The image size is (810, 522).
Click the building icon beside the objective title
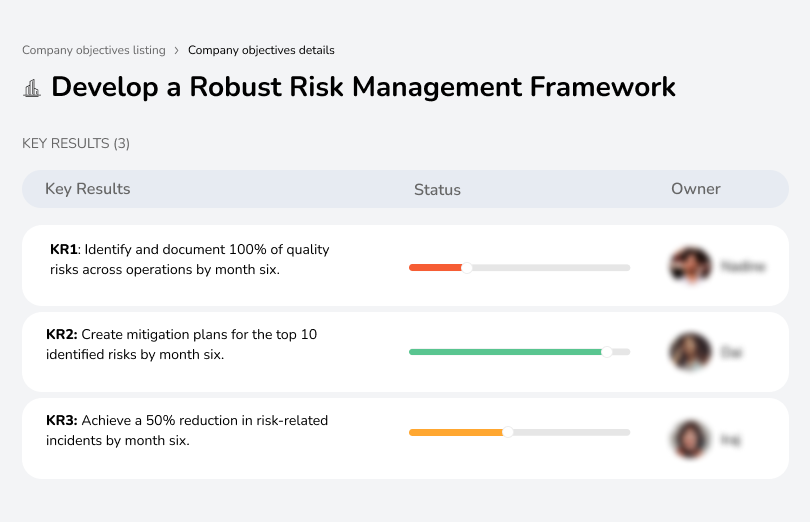pyautogui.click(x=31, y=88)
